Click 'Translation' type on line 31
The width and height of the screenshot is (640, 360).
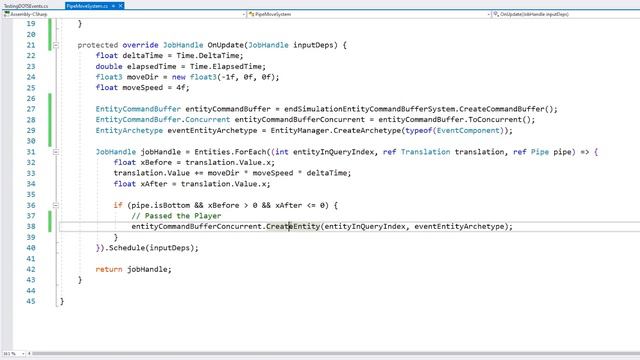coord(425,152)
